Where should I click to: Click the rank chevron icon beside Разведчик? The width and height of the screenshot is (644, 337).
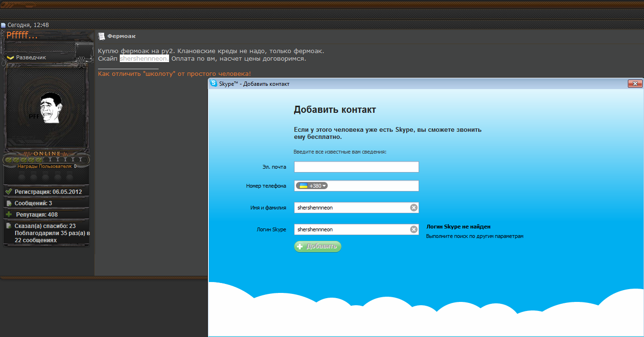[x=10, y=57]
